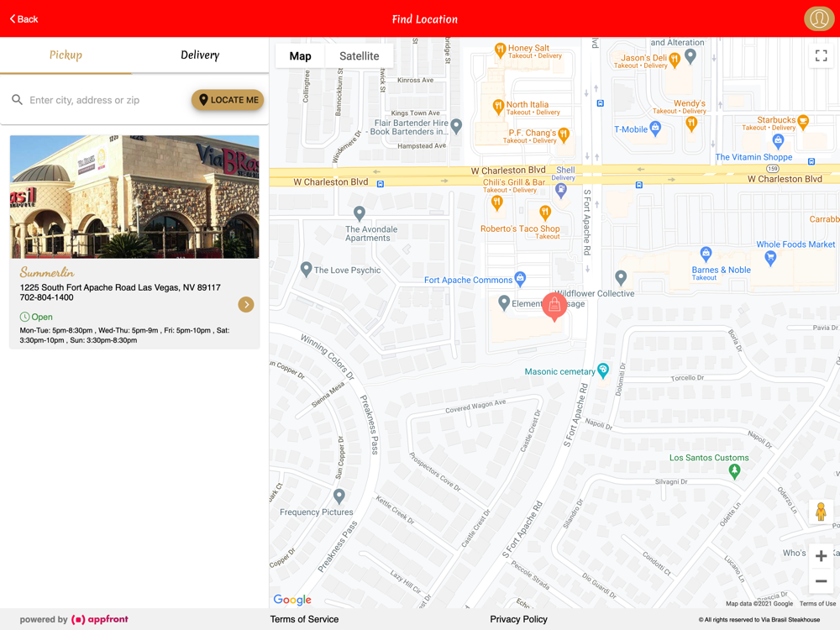The width and height of the screenshot is (840, 630).
Task: Click The Love Psychic marker
Action: click(306, 269)
